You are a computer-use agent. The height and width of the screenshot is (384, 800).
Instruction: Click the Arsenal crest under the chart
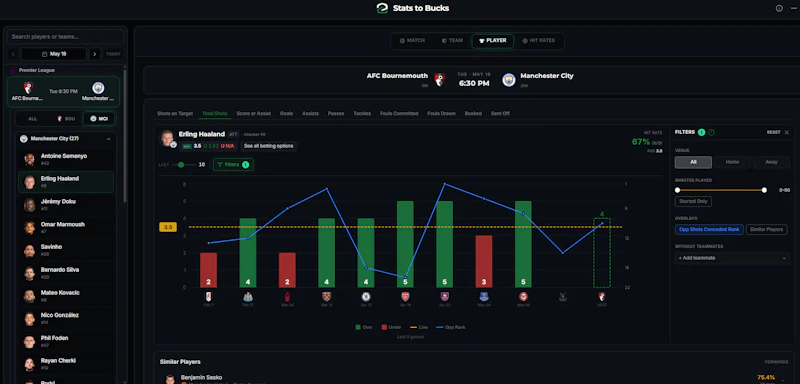(405, 296)
